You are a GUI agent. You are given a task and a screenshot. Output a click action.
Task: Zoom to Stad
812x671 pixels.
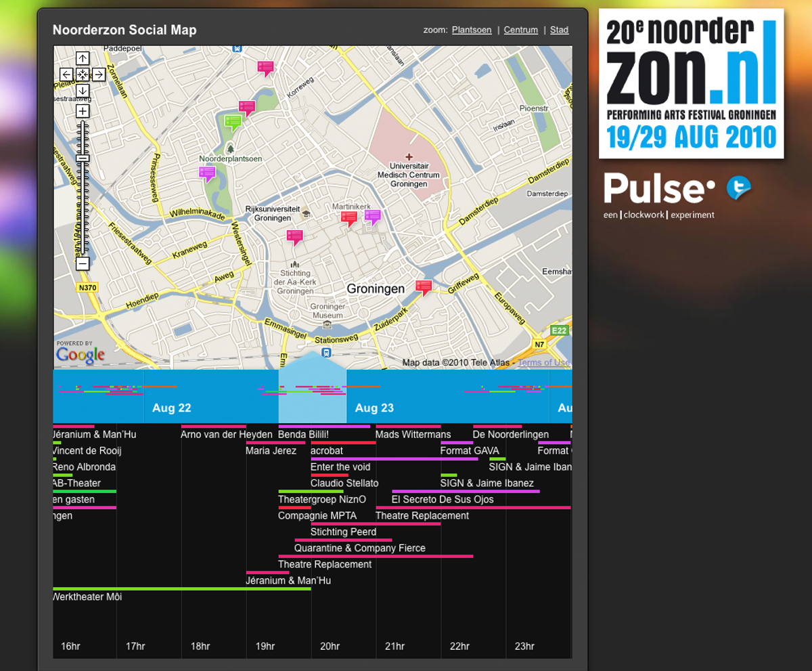click(x=559, y=30)
